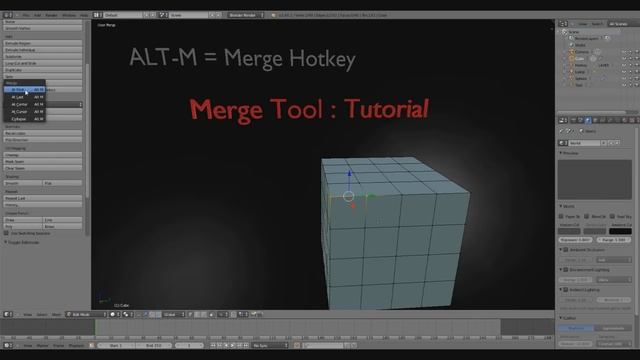Click the black Ambient Color swatch

click(620, 231)
